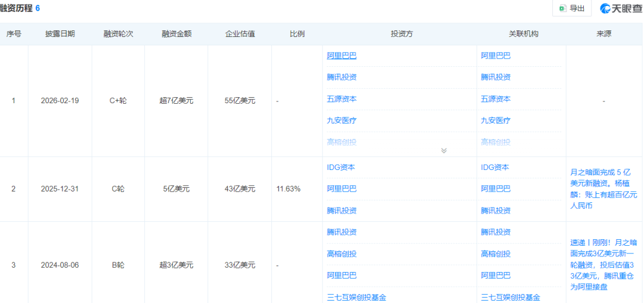Expand the C+轮 investor list chevron
Image resolution: width=644 pixels, height=303 pixels.
click(444, 150)
